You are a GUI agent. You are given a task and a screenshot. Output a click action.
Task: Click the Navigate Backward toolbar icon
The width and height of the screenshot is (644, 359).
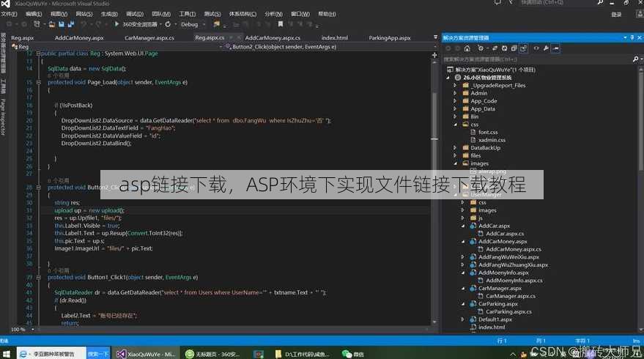click(9, 24)
